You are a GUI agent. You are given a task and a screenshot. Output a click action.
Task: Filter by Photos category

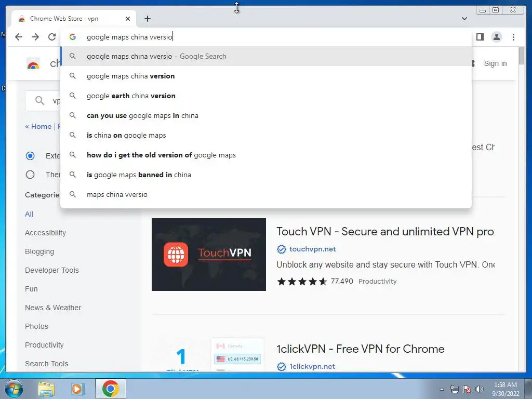click(36, 326)
